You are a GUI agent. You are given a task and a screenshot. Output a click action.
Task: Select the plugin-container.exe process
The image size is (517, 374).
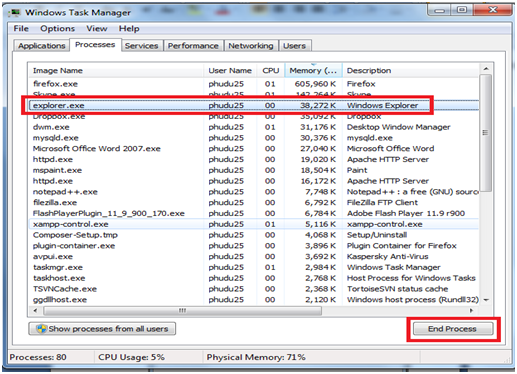point(254,246)
